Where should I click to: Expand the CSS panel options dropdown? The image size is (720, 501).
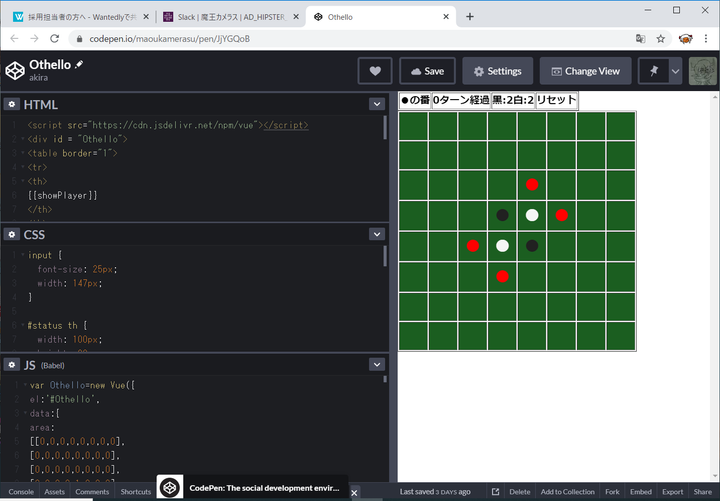tap(377, 234)
